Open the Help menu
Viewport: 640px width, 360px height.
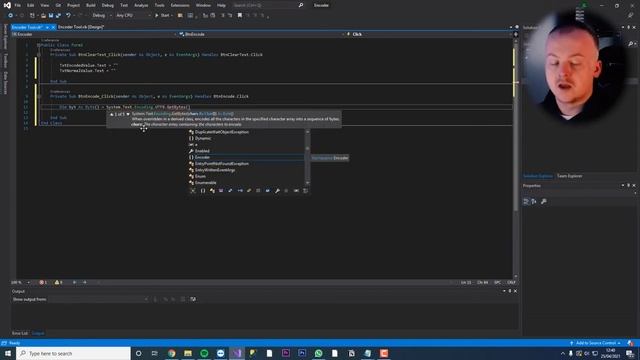221,5
